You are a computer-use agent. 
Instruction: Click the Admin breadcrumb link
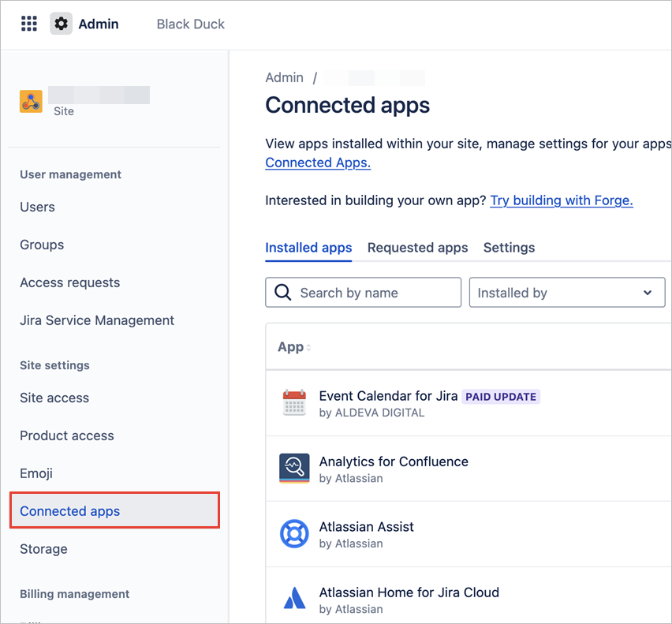click(x=284, y=77)
